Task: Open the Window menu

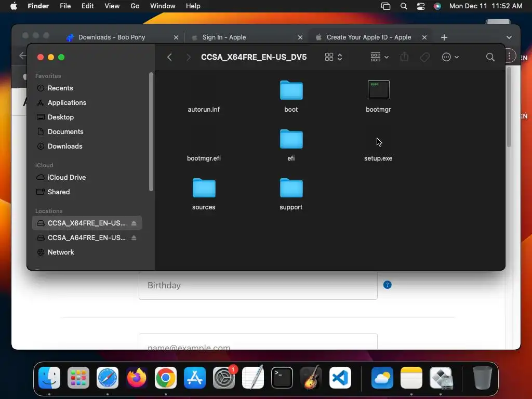Action: click(x=163, y=6)
